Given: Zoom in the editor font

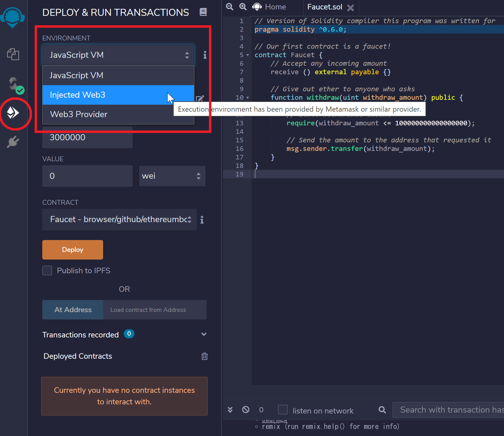Looking at the screenshot, I should [x=243, y=7].
